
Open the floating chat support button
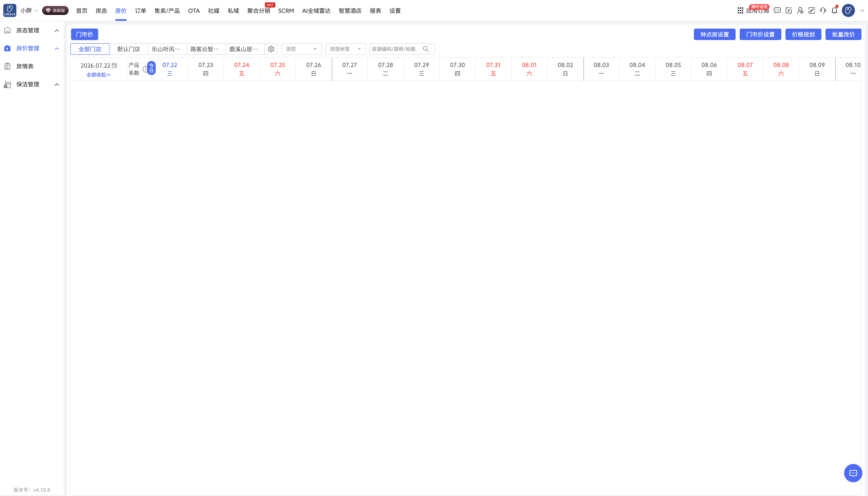point(853,473)
